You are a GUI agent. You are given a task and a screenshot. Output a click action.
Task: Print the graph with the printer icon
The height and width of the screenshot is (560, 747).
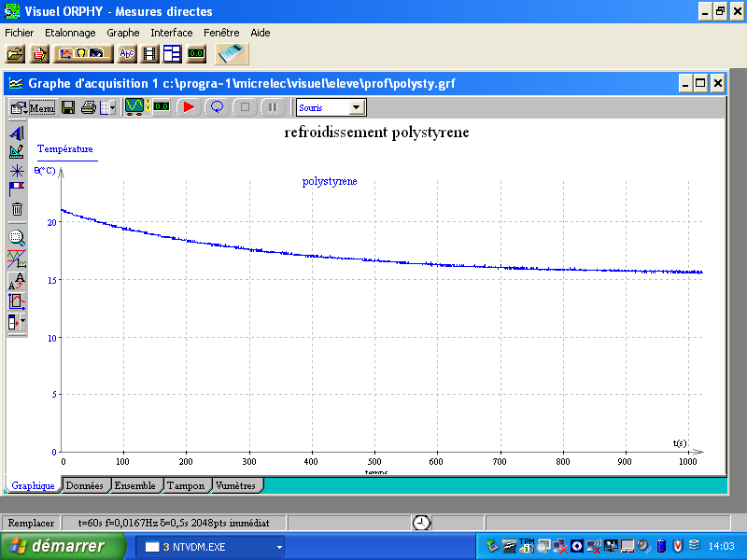pyautogui.click(x=89, y=107)
